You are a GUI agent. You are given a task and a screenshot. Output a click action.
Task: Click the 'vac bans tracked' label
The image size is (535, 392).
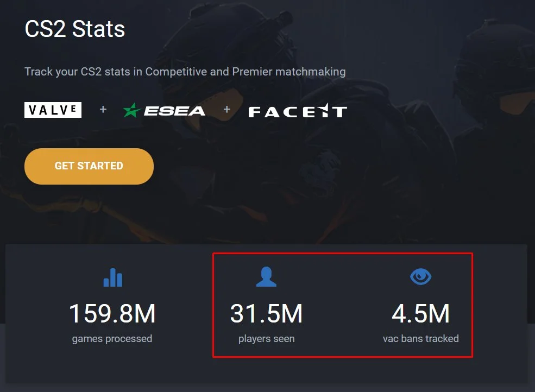tap(421, 338)
